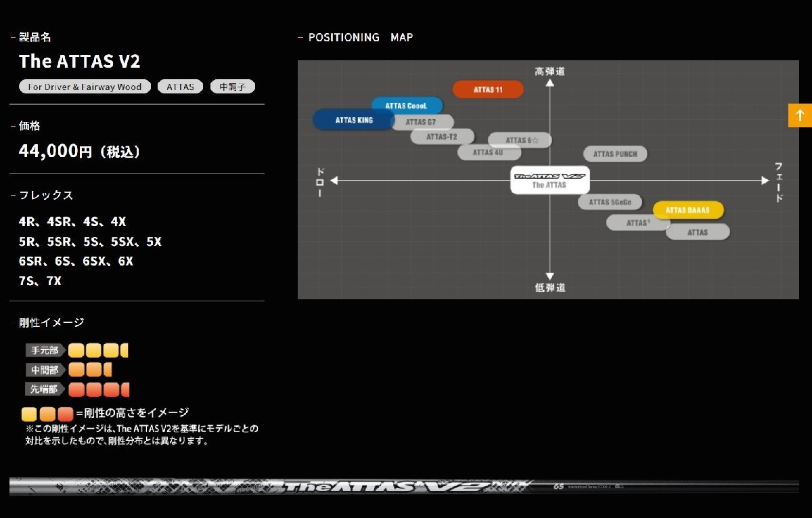Open ATTAS 5GoGo on positioning map
Viewport: 812px width, 518px height.
coord(610,202)
